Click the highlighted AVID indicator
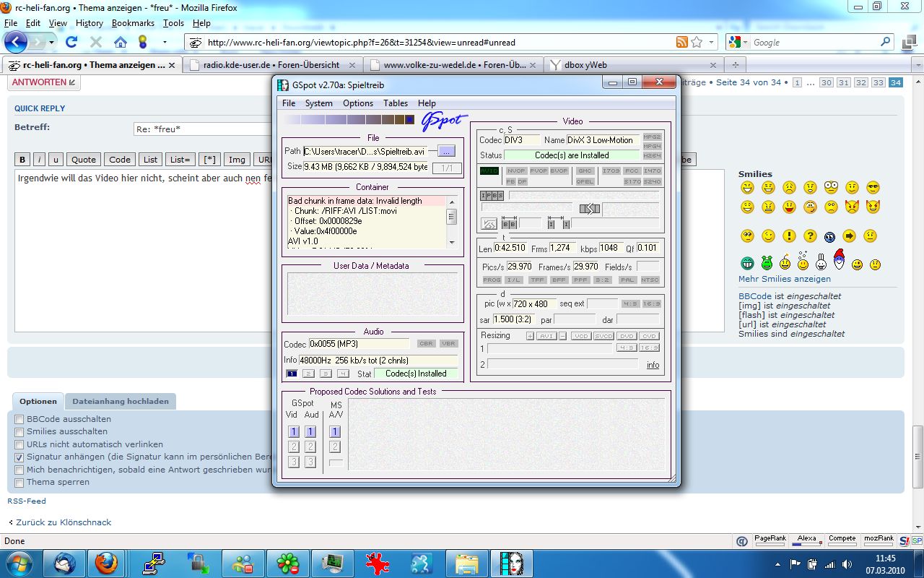The height and width of the screenshot is (578, 924). tap(489, 171)
